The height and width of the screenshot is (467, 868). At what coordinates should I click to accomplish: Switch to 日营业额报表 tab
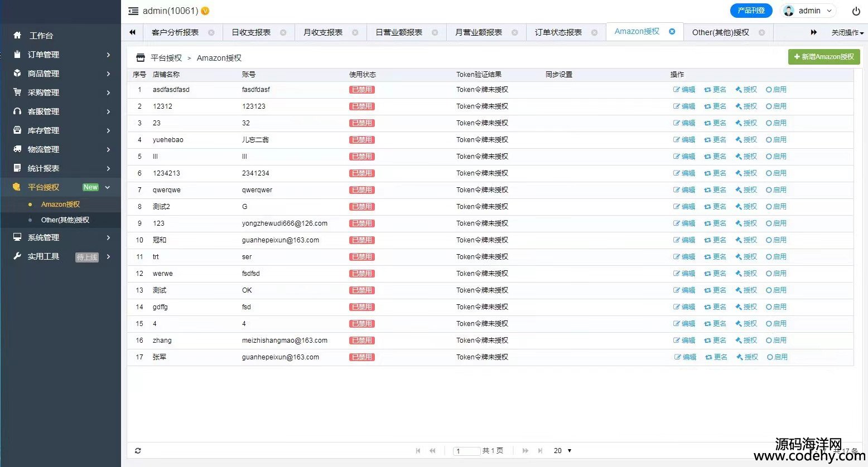pyautogui.click(x=399, y=32)
